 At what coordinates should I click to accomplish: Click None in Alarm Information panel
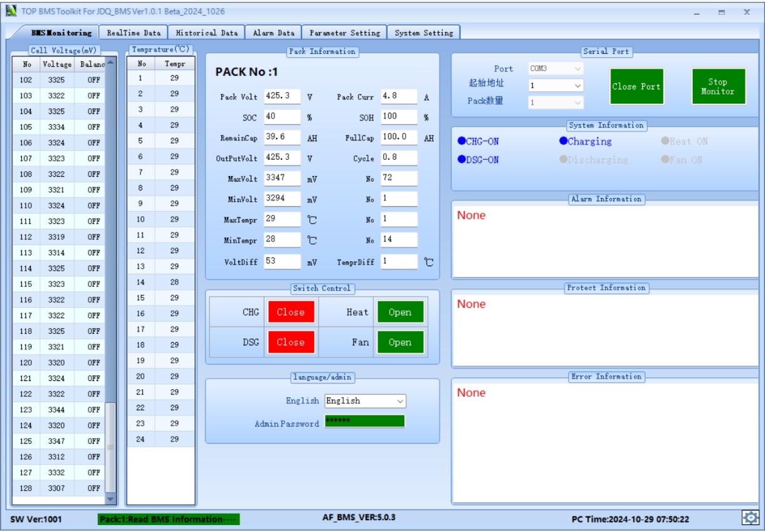[x=472, y=216]
